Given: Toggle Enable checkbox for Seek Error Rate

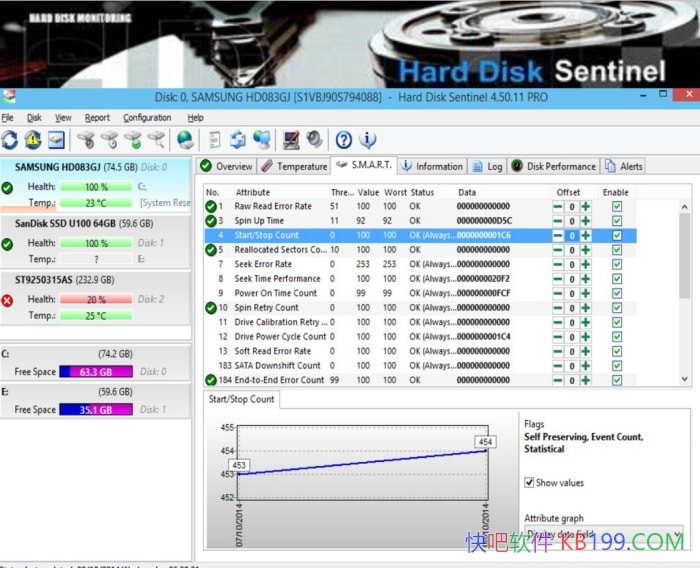Looking at the screenshot, I should [x=616, y=264].
